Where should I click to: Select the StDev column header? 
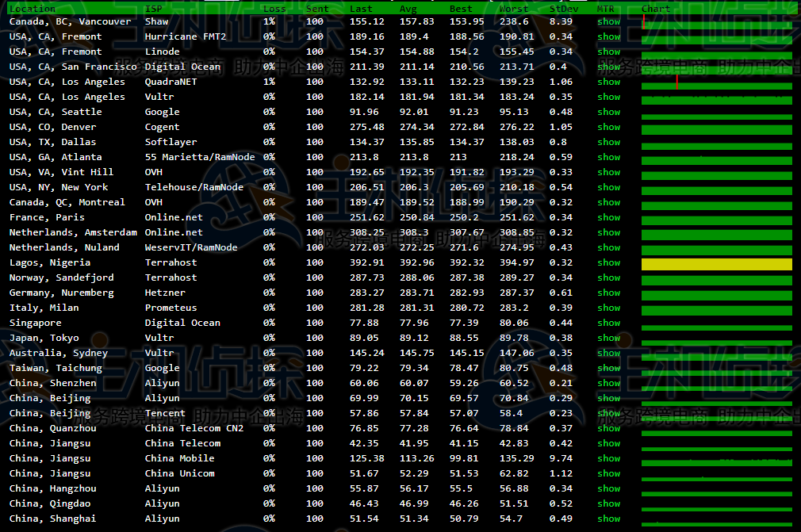(563, 9)
